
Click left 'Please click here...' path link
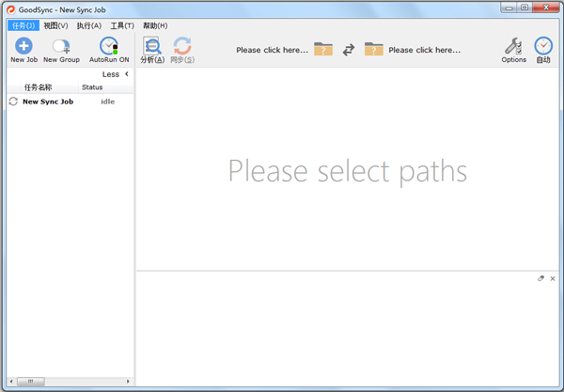coord(272,50)
